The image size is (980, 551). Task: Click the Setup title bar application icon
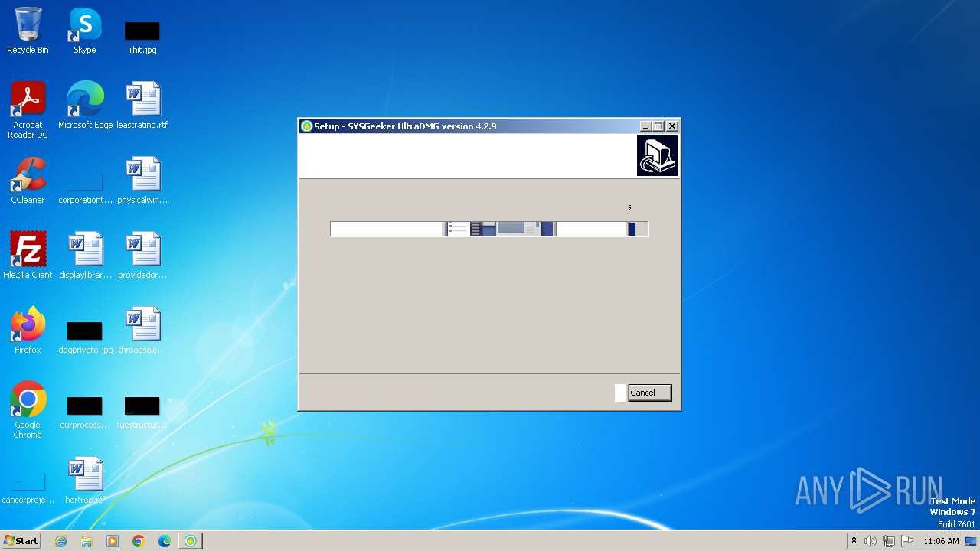coord(306,126)
